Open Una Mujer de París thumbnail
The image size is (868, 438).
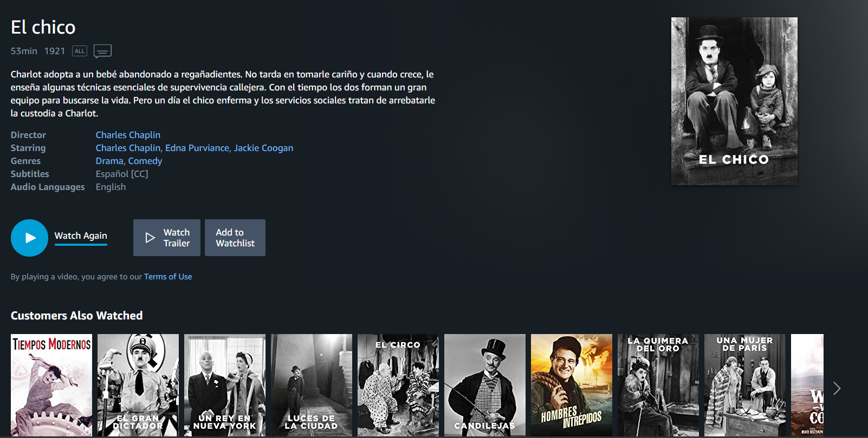click(745, 385)
